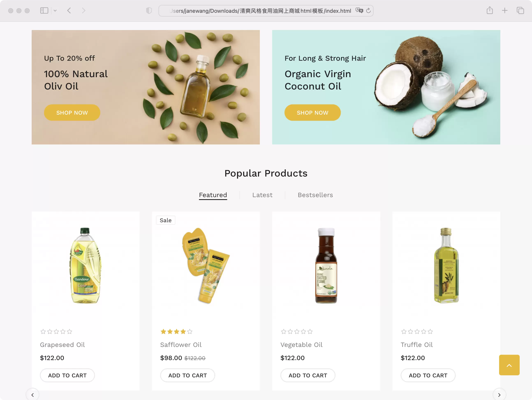Screen dimensions: 532x400
Task: Click the translate page icon
Action: (359, 10)
